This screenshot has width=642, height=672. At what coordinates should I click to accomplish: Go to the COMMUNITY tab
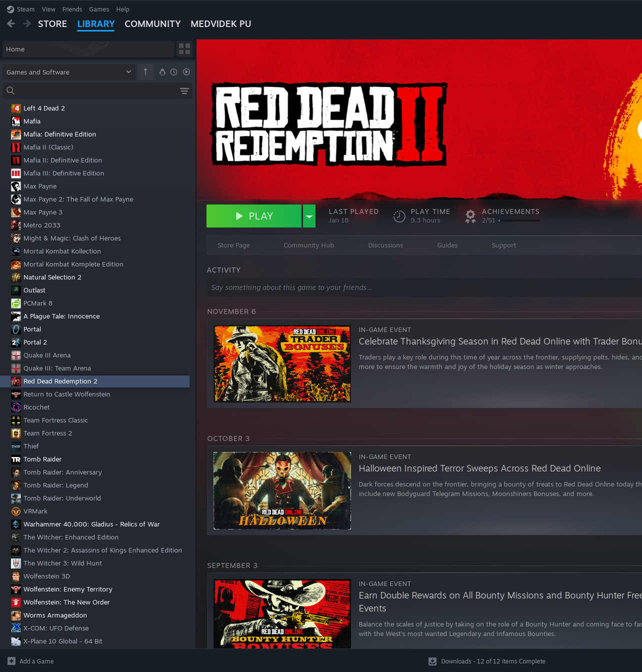coord(152,24)
